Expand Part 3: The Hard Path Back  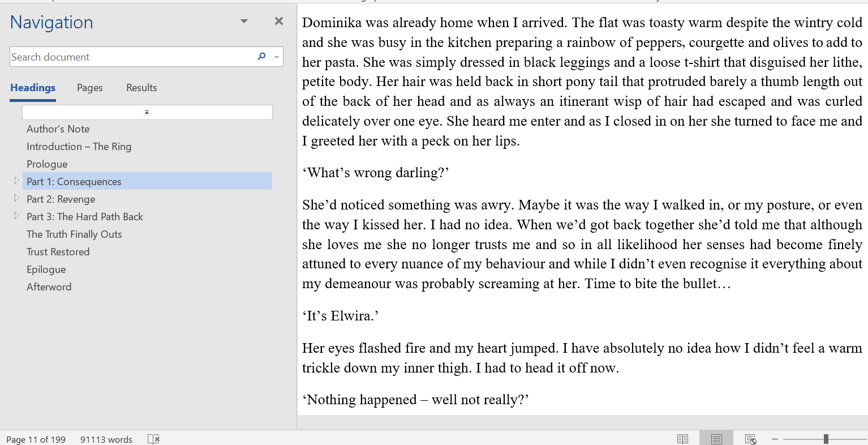[x=16, y=216]
